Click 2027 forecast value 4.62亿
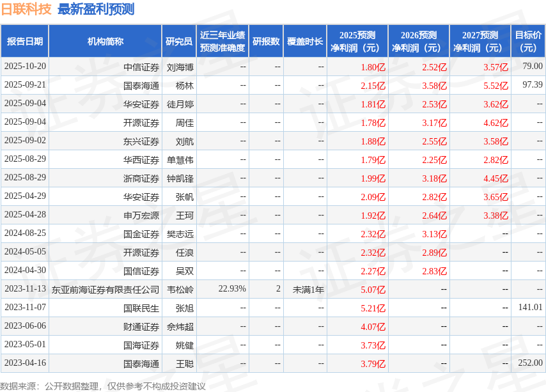The height and width of the screenshot is (392, 546). click(496, 123)
